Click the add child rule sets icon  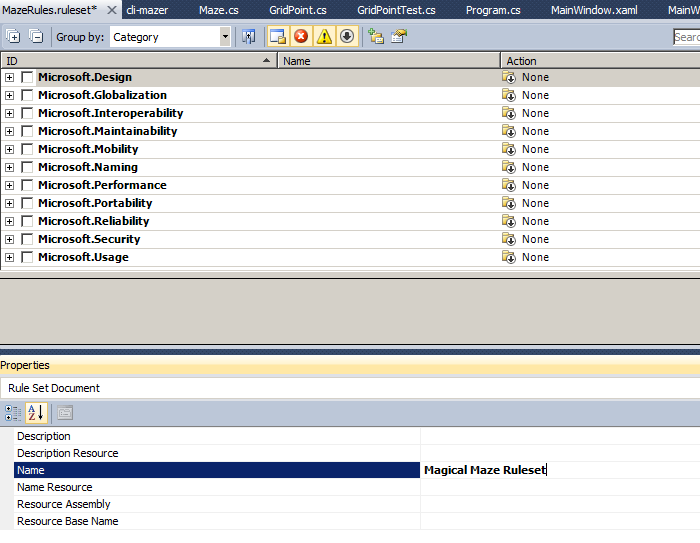376,37
